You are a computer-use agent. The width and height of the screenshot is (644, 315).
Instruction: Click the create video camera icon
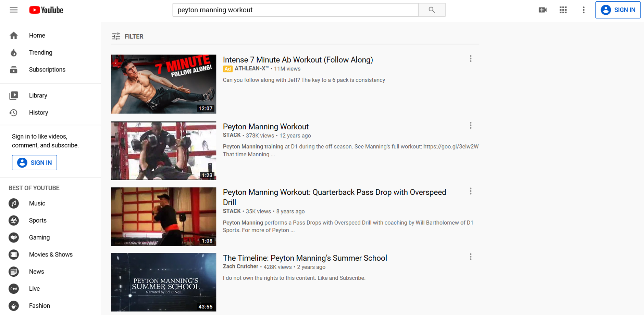click(x=543, y=10)
